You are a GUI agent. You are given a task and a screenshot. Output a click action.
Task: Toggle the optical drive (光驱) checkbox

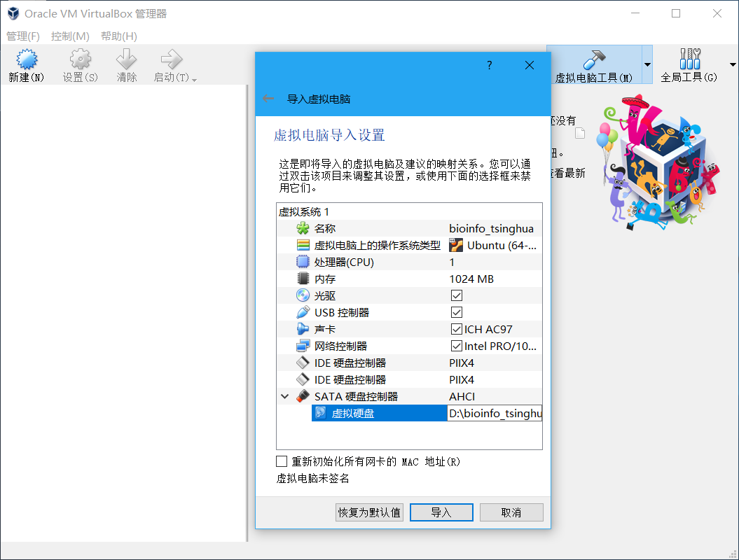coord(457,296)
